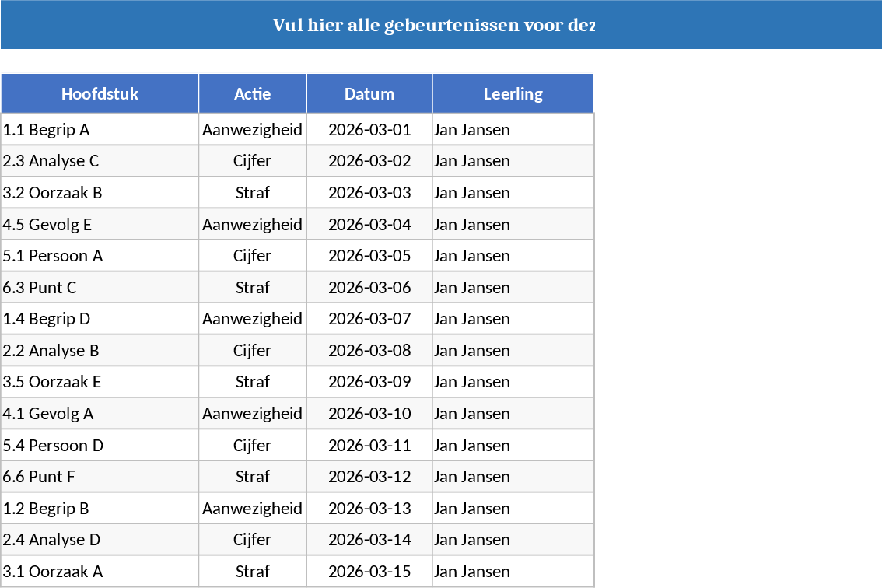Select Jan Jansen in the 2026-03-13 row
Viewport: 882px width, 588px height.
pyautogui.click(x=513, y=509)
